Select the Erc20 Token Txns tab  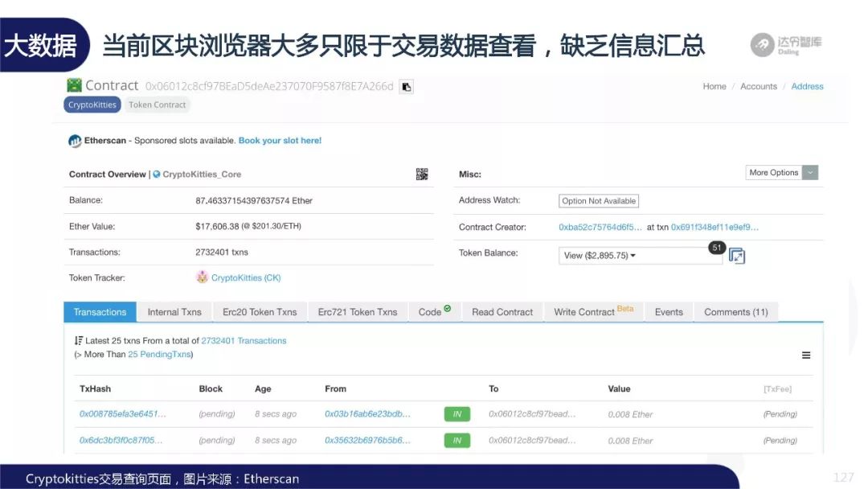click(x=260, y=312)
